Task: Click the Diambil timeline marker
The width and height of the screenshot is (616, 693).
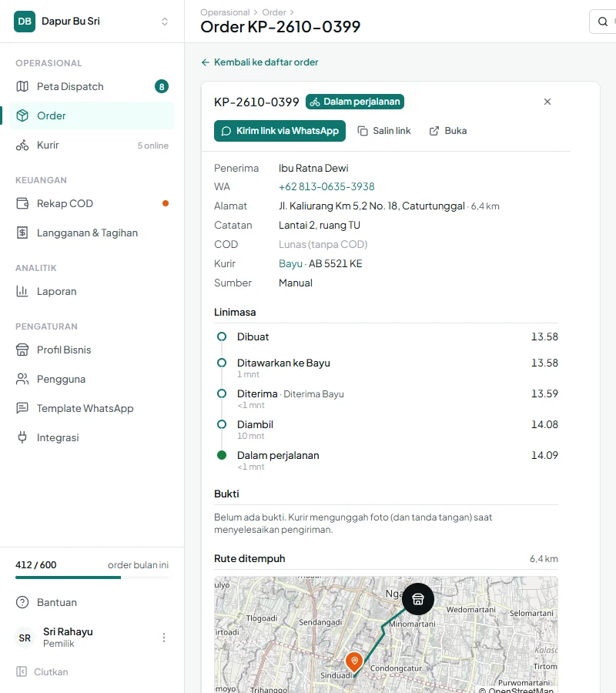Action: pyautogui.click(x=222, y=424)
